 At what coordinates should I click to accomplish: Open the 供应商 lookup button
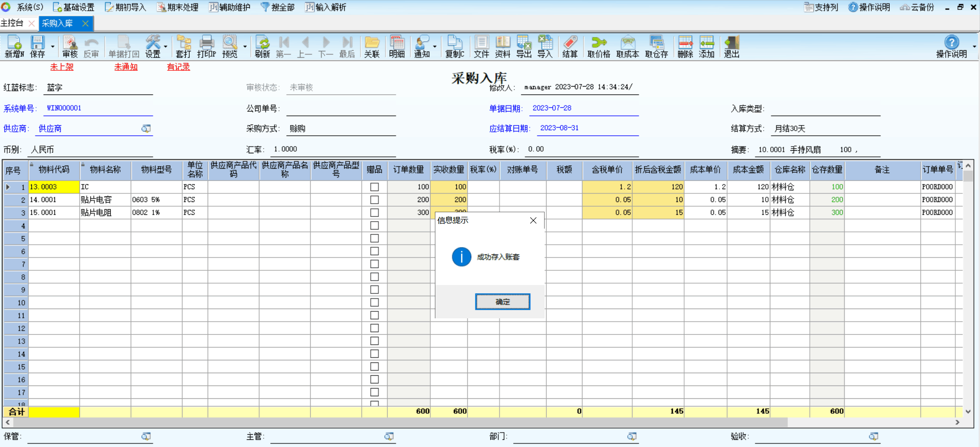(146, 129)
